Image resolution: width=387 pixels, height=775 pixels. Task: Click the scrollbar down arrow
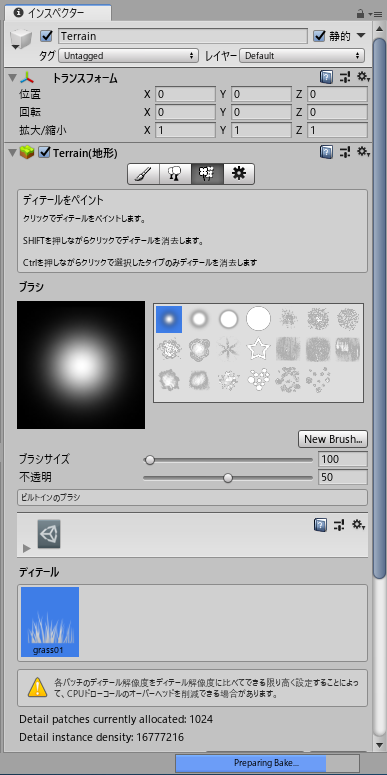(x=380, y=744)
